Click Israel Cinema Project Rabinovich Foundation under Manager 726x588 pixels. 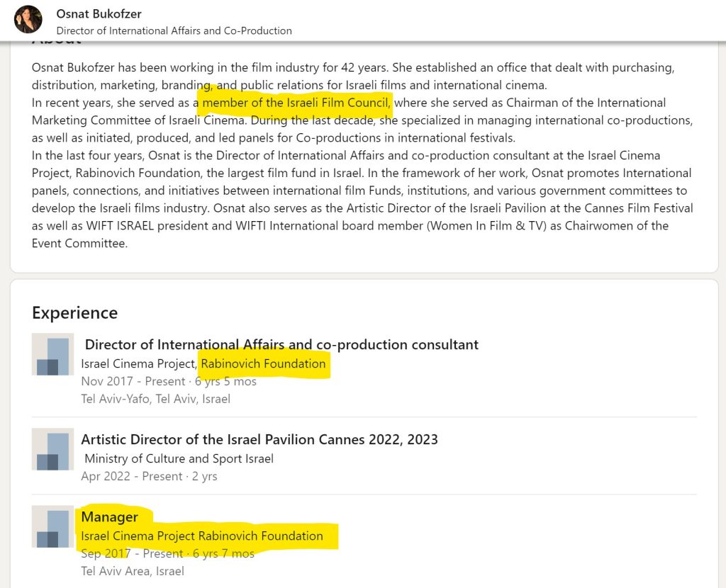202,536
